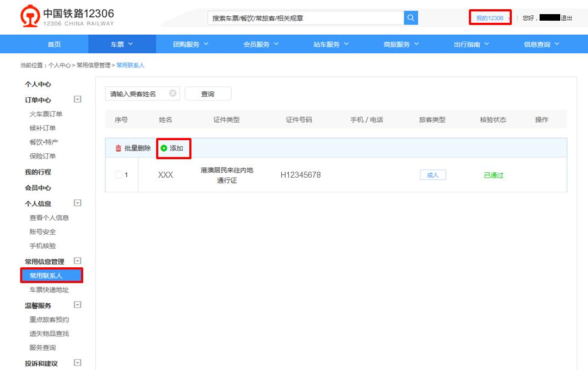Toggle the 投诉和建议 sidebar expander
The width and height of the screenshot is (588, 370).
(77, 363)
